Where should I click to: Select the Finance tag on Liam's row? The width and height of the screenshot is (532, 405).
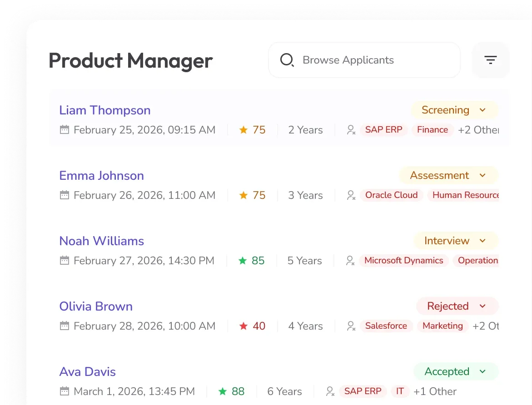pyautogui.click(x=432, y=129)
